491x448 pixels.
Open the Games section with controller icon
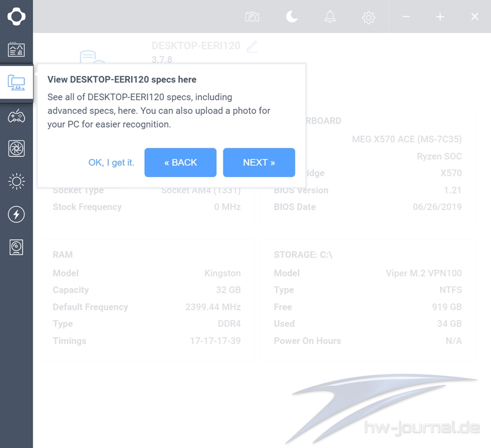[16, 116]
